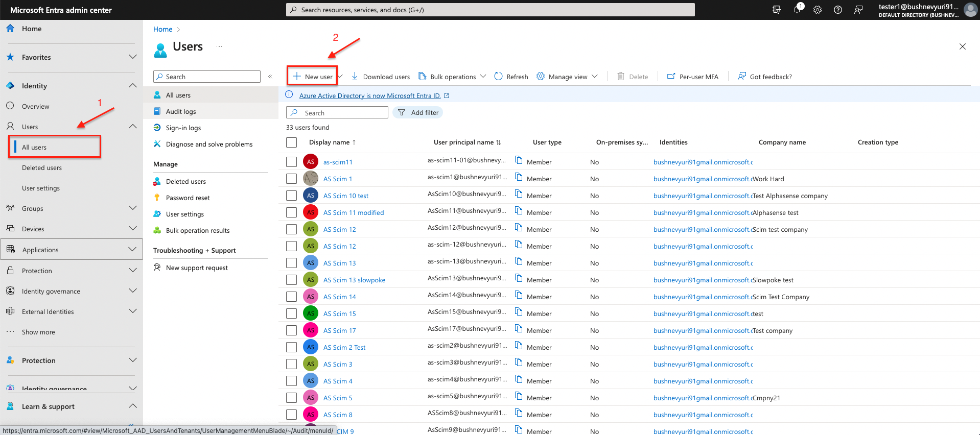Toggle the select-all users checkbox
The width and height of the screenshot is (980, 435).
point(291,142)
